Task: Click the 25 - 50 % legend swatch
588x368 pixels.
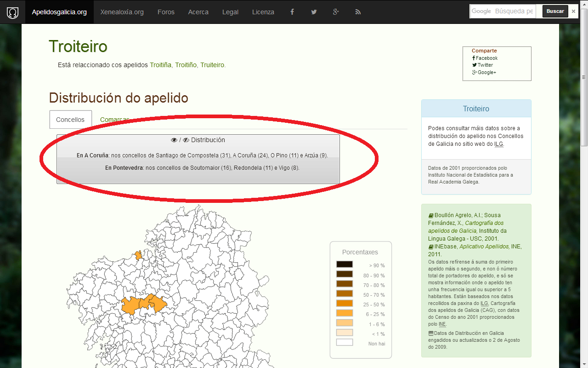Action: [344, 304]
